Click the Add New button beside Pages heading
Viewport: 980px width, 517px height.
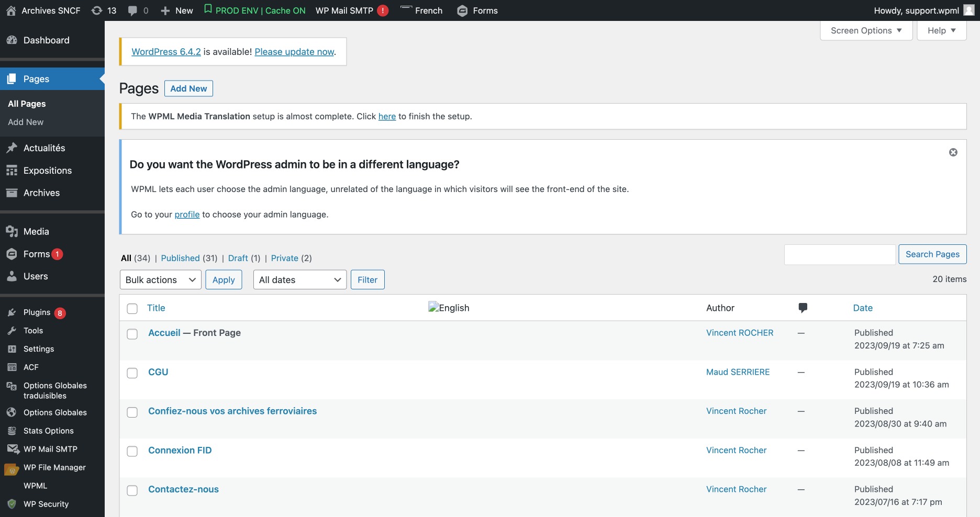point(188,88)
